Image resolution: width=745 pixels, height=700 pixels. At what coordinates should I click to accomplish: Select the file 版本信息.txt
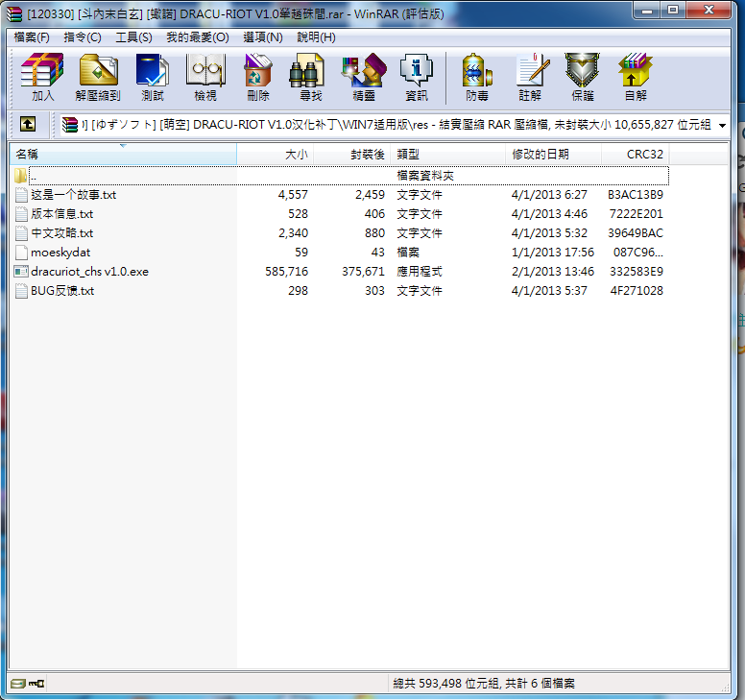tap(61, 214)
